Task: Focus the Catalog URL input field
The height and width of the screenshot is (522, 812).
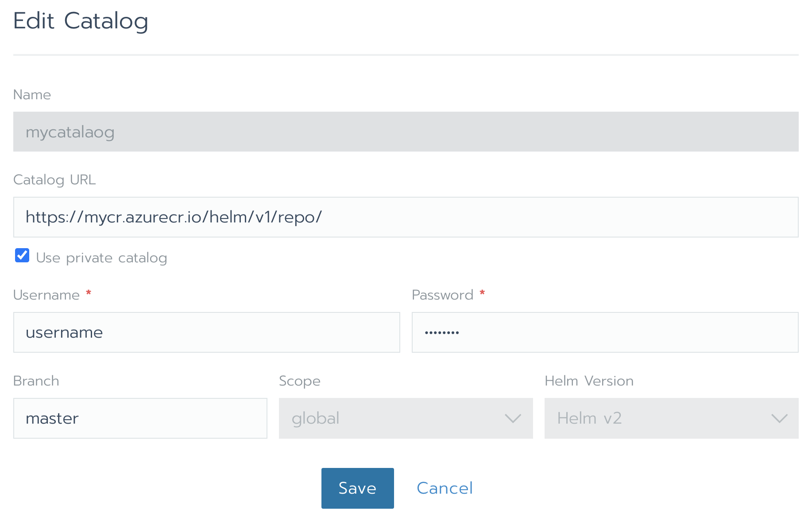Action: point(406,217)
